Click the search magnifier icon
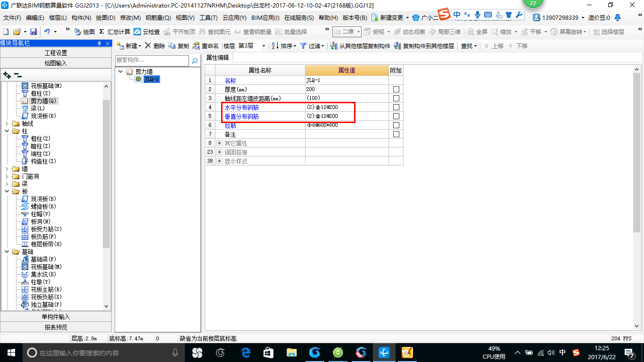Image resolution: width=644 pixels, height=362 pixels. coord(195,61)
